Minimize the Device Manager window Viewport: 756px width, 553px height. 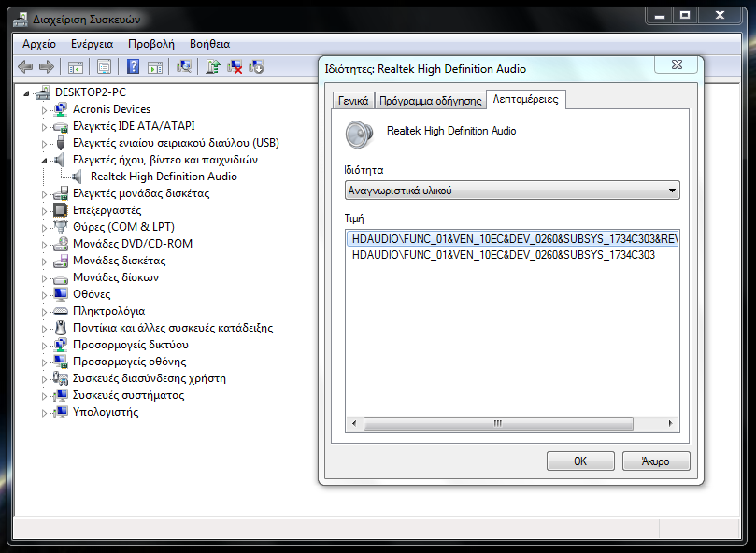[x=660, y=16]
